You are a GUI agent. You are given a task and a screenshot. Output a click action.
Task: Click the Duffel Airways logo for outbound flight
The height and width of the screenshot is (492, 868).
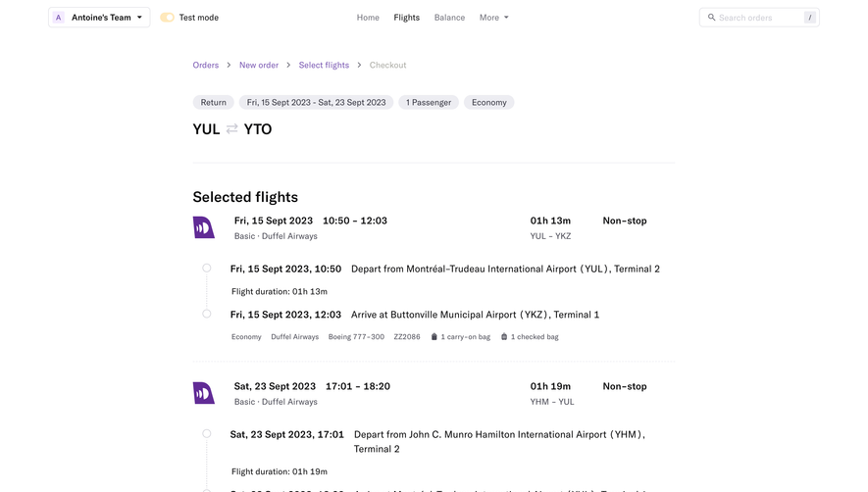coord(204,227)
